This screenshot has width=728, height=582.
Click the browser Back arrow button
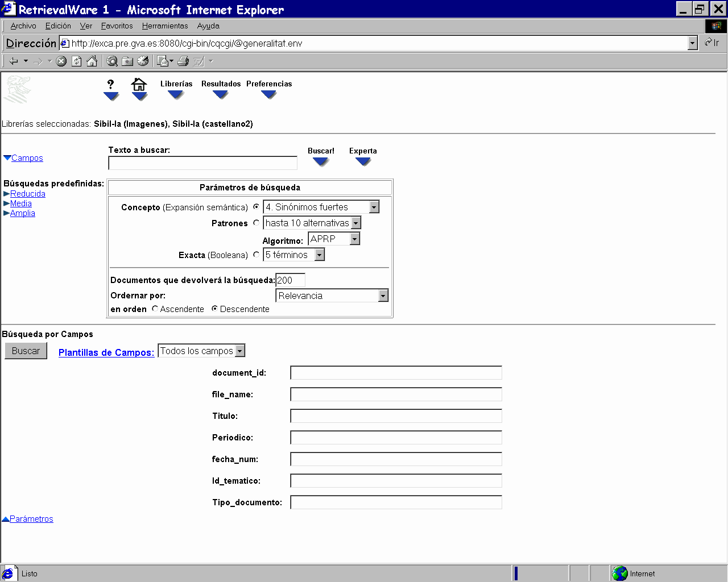(14, 61)
